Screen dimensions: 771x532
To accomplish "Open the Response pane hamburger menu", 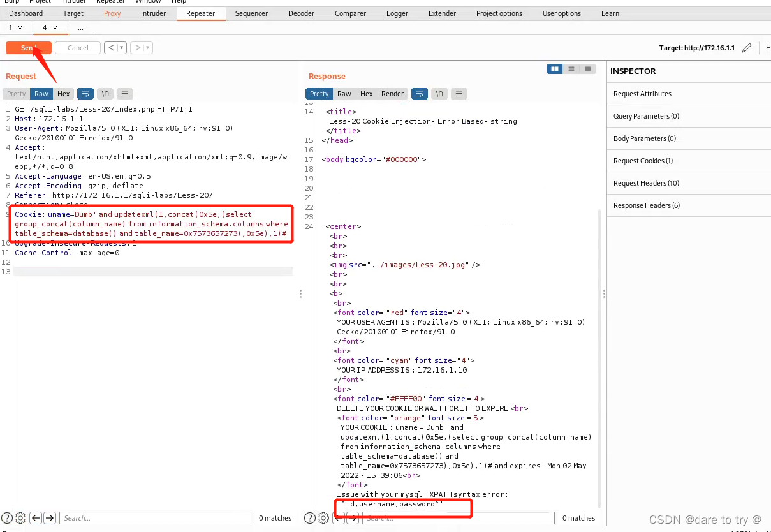I will (x=459, y=94).
